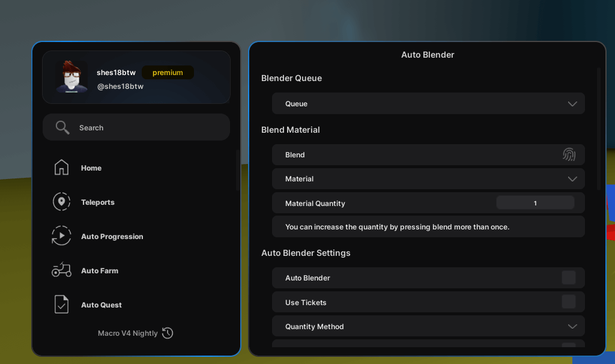
Task: Click the Auto Progression play-cycle icon
Action: pos(61,235)
